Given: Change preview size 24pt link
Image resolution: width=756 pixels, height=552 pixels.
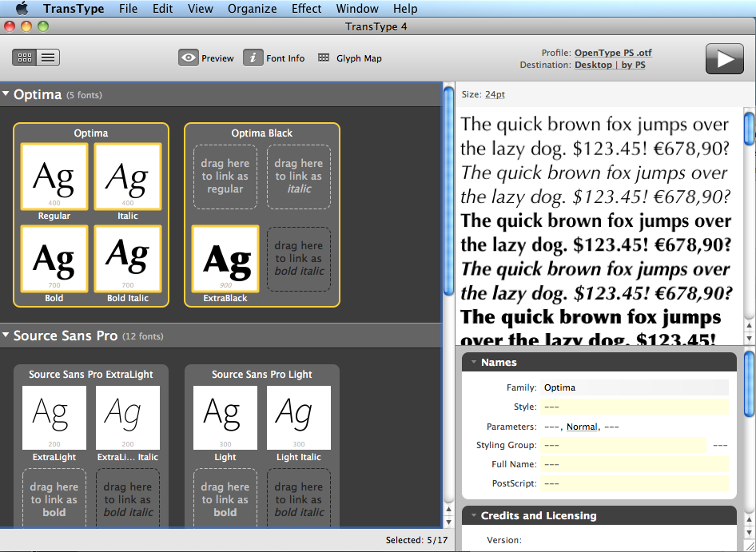Looking at the screenshot, I should point(495,94).
